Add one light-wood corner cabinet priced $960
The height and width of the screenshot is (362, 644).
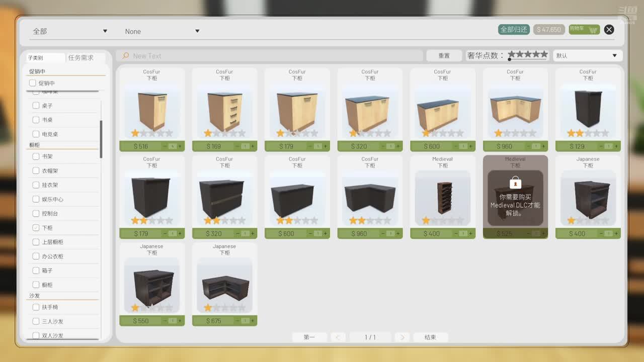[544, 146]
